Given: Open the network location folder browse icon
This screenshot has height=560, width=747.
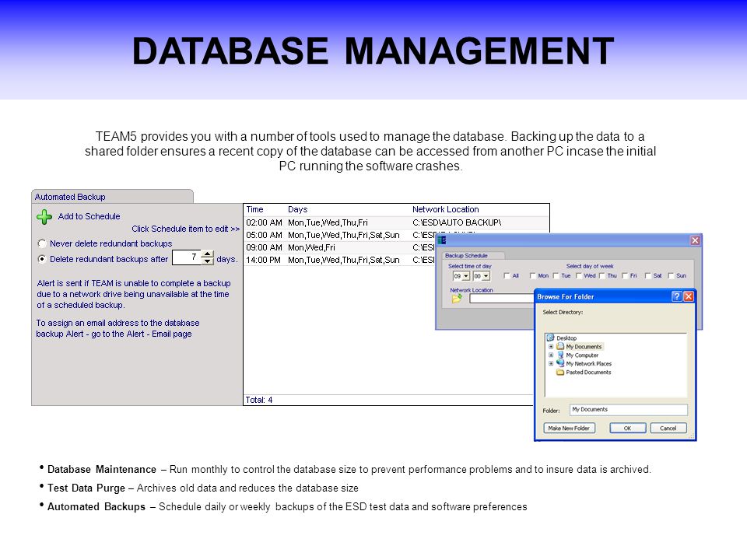Looking at the screenshot, I should point(457,299).
